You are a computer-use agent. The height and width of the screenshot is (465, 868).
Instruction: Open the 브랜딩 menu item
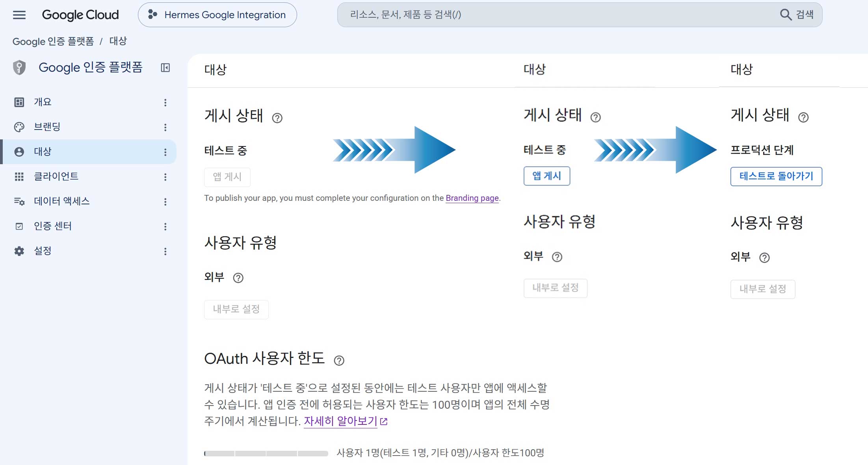pos(89,127)
